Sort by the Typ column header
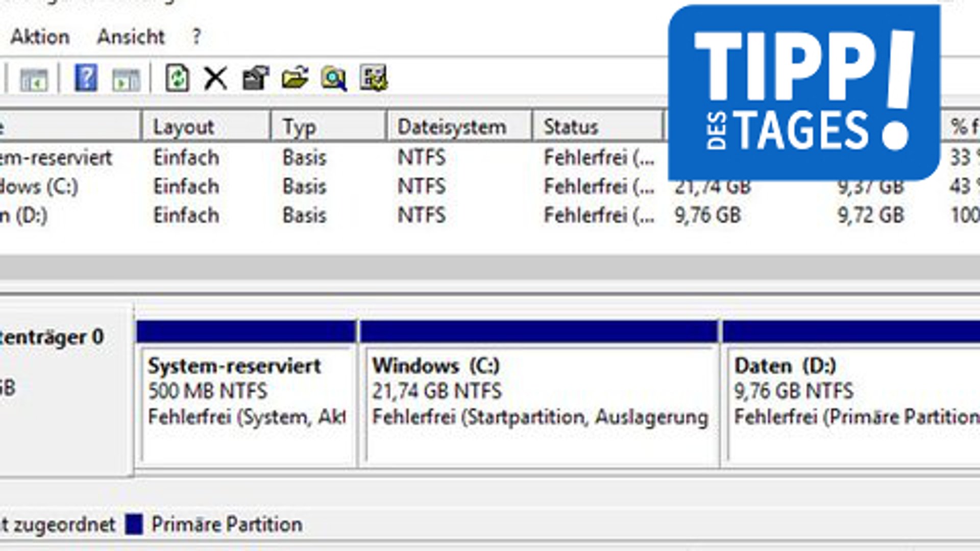980x551 pixels. click(328, 126)
